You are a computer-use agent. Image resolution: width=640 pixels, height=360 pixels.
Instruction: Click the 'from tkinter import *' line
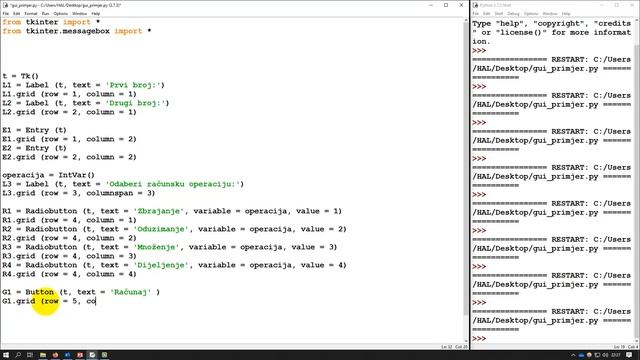[51, 22]
